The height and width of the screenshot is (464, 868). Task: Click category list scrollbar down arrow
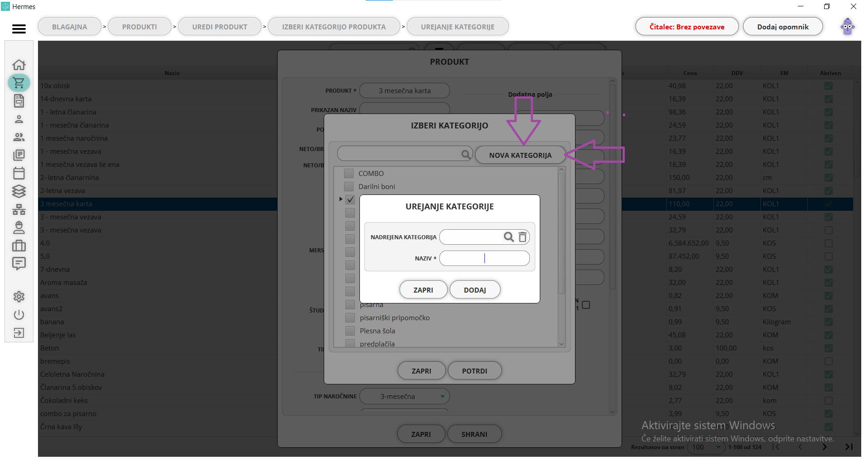pos(561,344)
